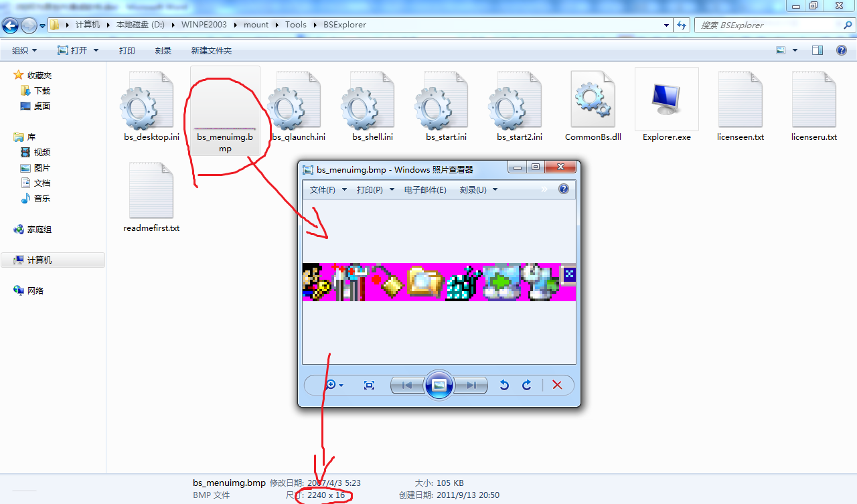The width and height of the screenshot is (857, 504).
Task: Start slideshow in Photo Viewer
Action: [439, 385]
